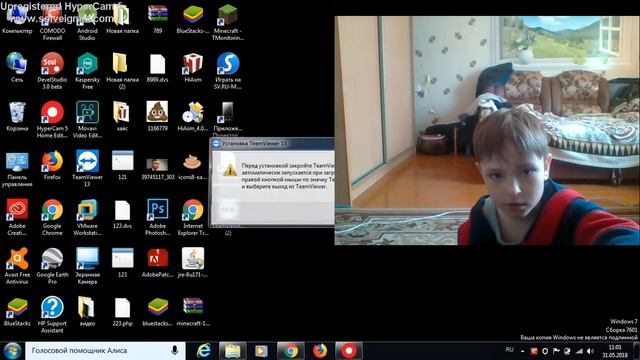
Task: Click the webcam video preview
Action: (487, 131)
